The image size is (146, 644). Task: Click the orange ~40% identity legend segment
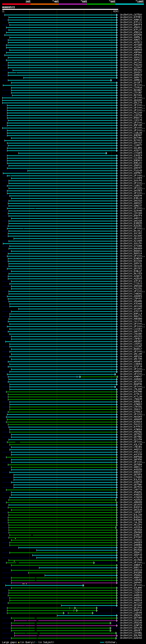44,4
